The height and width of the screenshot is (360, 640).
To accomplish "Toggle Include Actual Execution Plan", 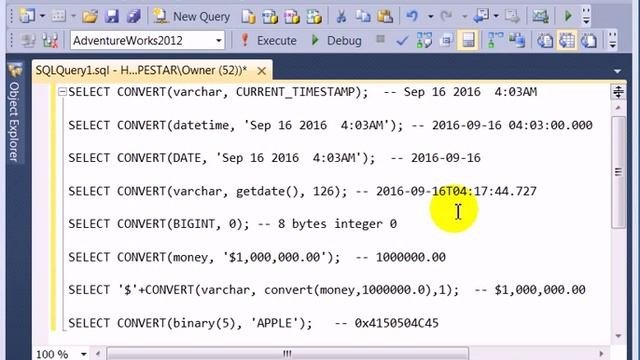I will pyautogui.click(x=495, y=40).
